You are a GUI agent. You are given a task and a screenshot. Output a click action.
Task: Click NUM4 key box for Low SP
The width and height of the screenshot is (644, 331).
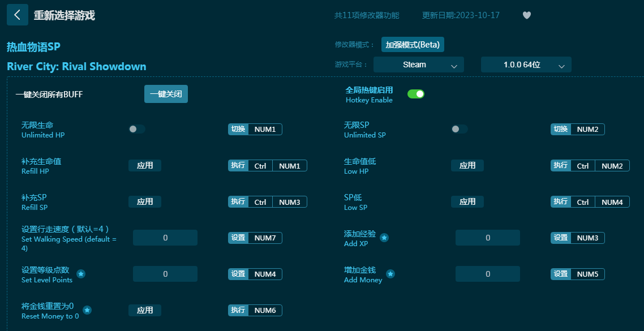[x=612, y=202]
